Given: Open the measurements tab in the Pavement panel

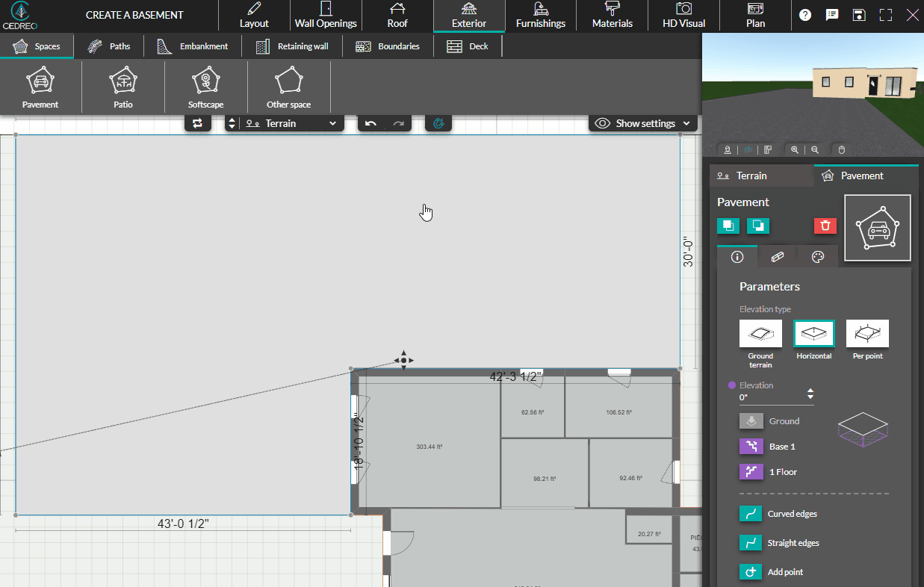Looking at the screenshot, I should click(x=777, y=256).
